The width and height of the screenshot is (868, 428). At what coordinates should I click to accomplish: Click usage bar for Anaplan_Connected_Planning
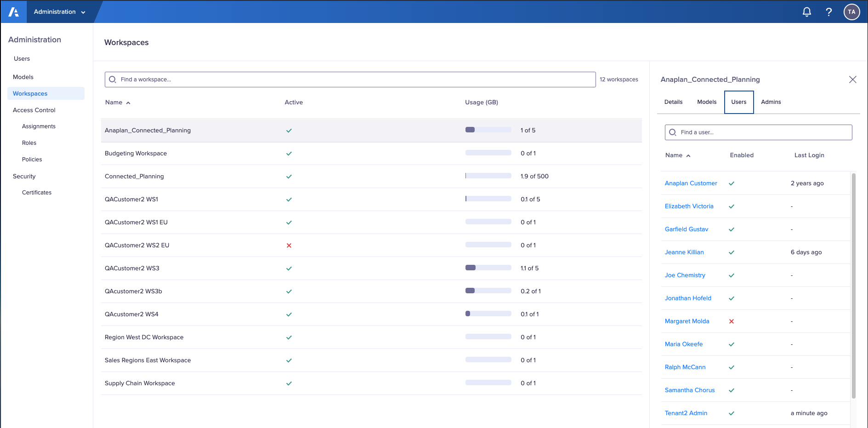(x=488, y=130)
